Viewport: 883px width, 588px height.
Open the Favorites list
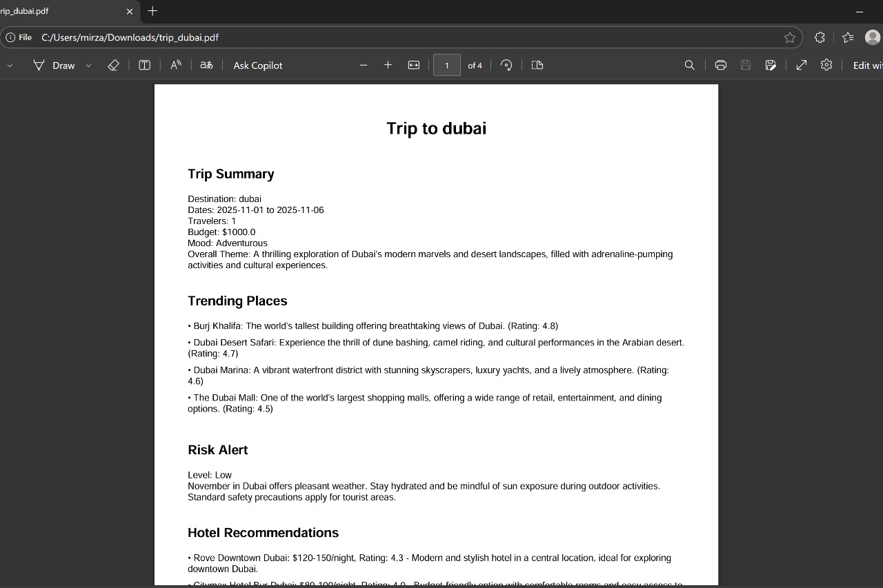(848, 37)
